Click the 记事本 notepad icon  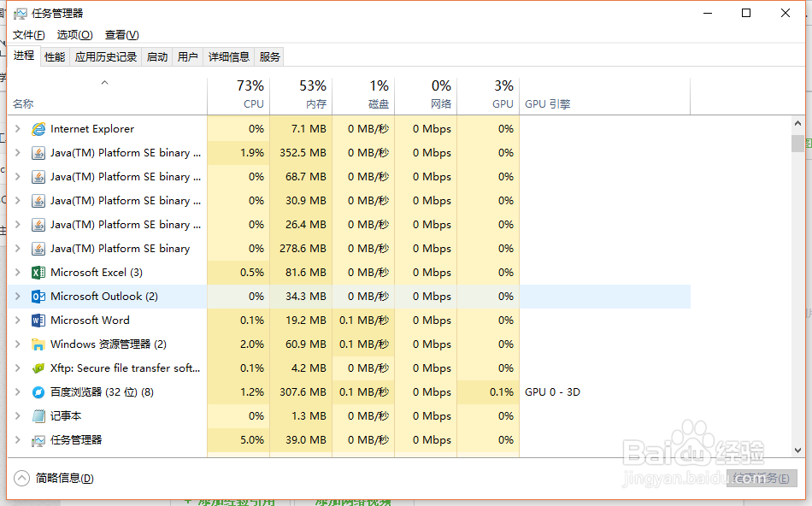(x=38, y=416)
